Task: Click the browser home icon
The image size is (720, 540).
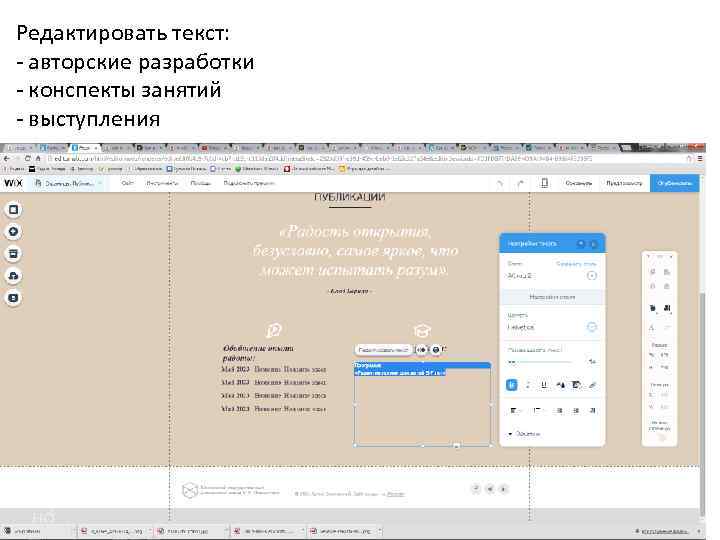Action: (39, 158)
